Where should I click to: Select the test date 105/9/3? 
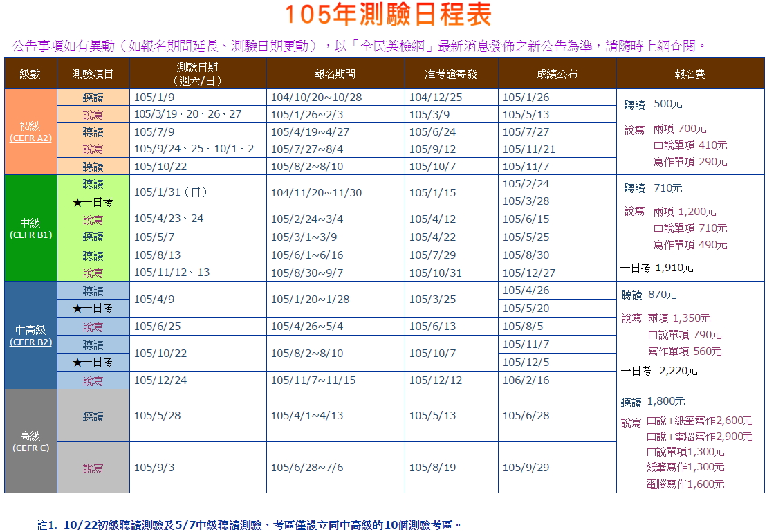click(x=154, y=468)
